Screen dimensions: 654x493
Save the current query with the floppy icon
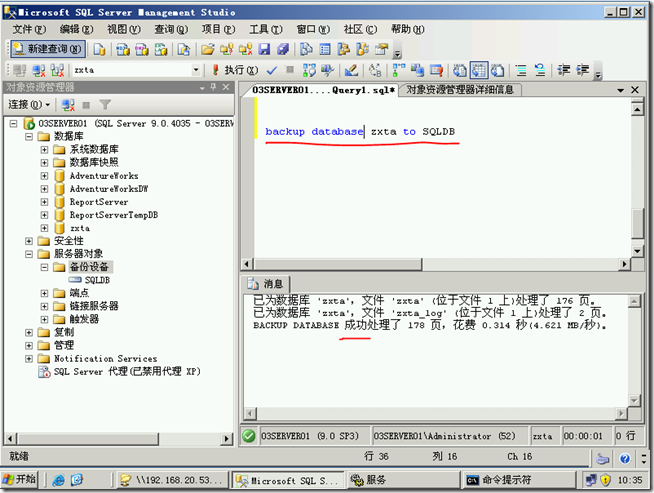pyautogui.click(x=264, y=49)
